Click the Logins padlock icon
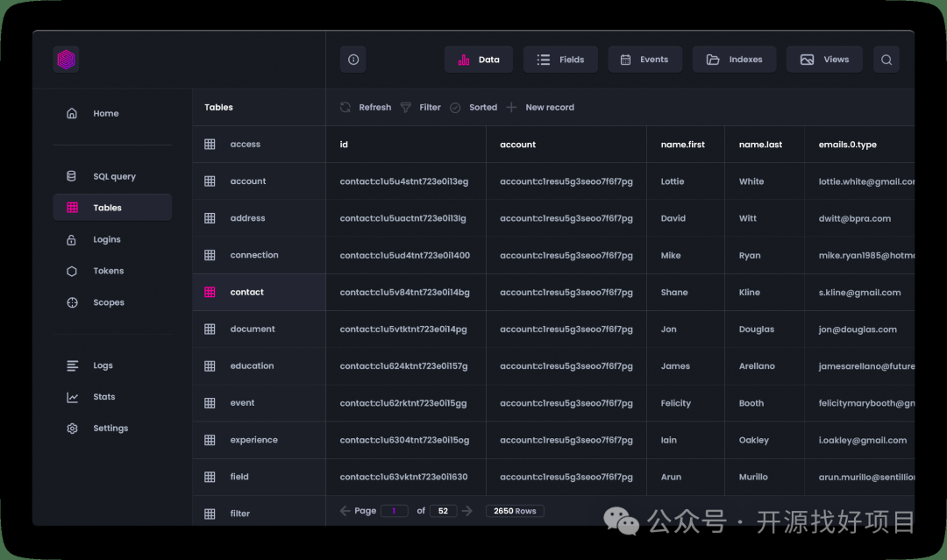This screenshot has width=947, height=560. point(71,239)
